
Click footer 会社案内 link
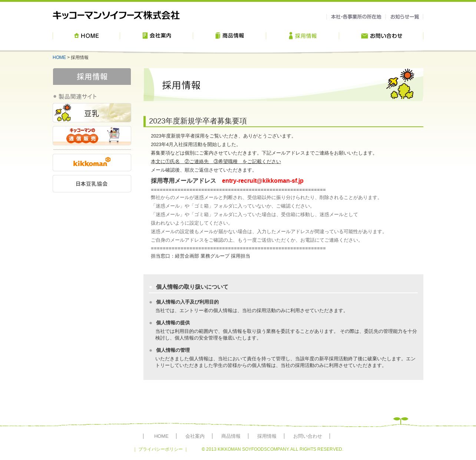point(195,436)
